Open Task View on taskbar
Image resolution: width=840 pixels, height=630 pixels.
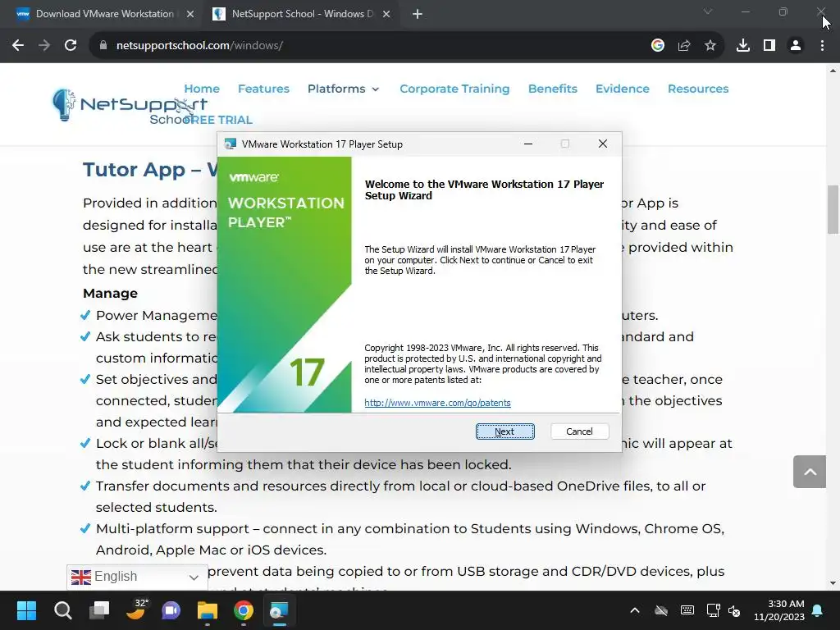(x=99, y=610)
